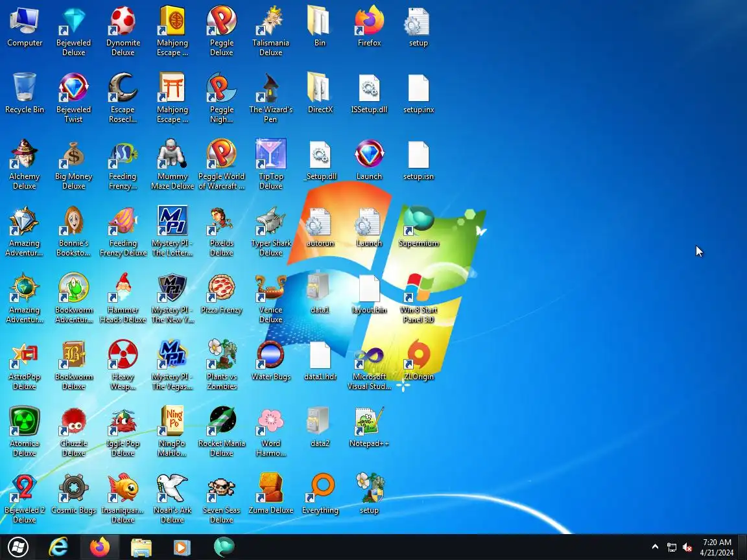Viewport: 747px width, 560px height.
Task: Click the muted volume tray icon
Action: coord(687,548)
